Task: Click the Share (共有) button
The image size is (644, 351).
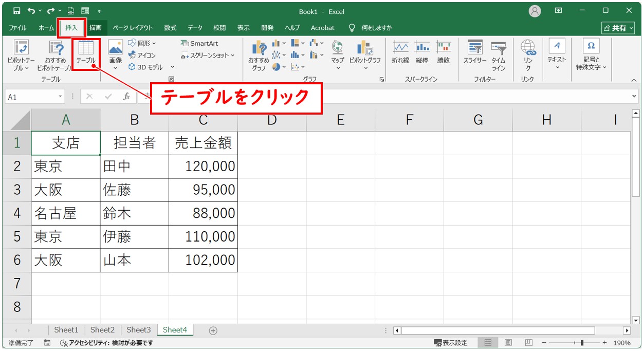Action: click(618, 28)
